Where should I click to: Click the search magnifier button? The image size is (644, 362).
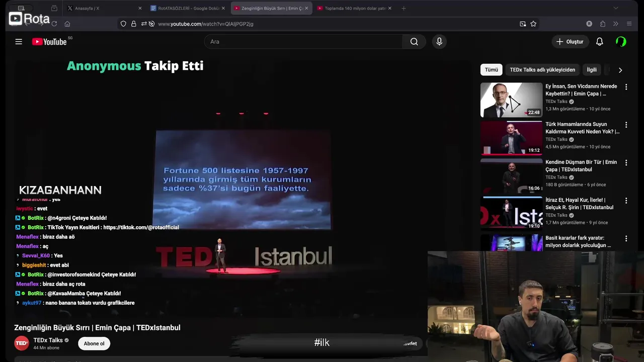414,42
